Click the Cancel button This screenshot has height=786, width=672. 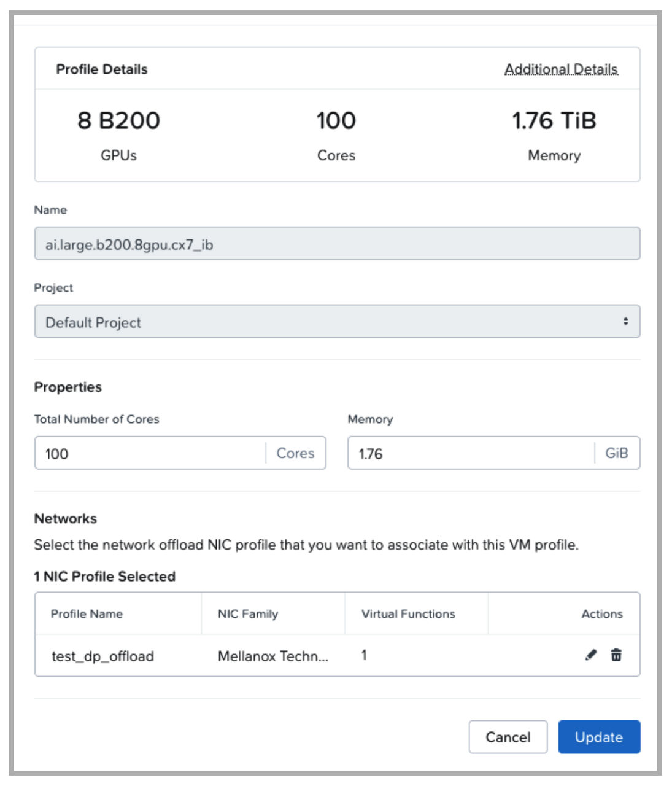click(508, 737)
